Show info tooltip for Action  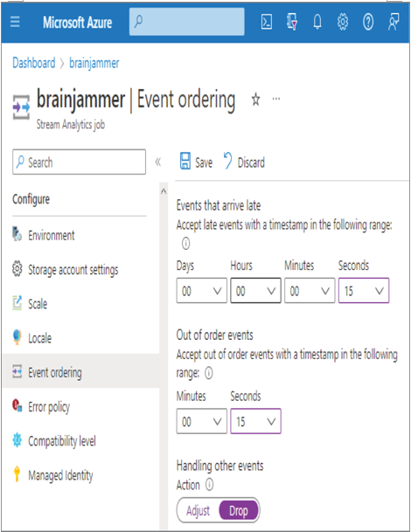click(210, 485)
